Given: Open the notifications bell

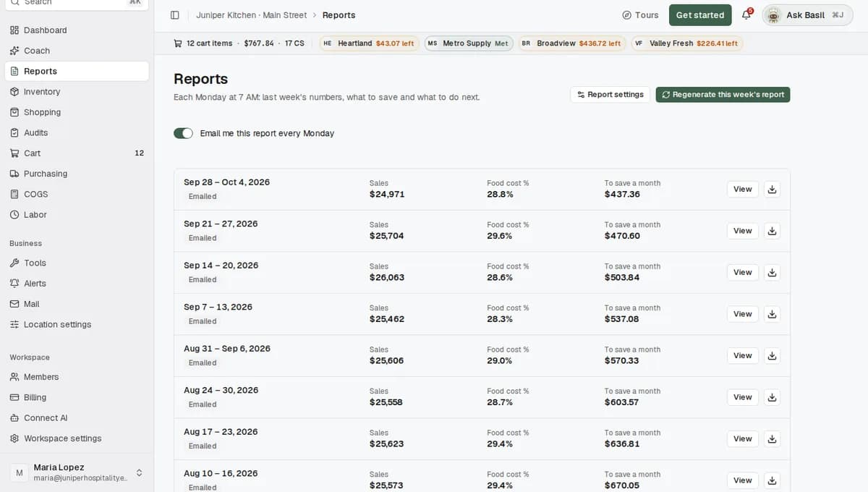Looking at the screenshot, I should pyautogui.click(x=746, y=15).
